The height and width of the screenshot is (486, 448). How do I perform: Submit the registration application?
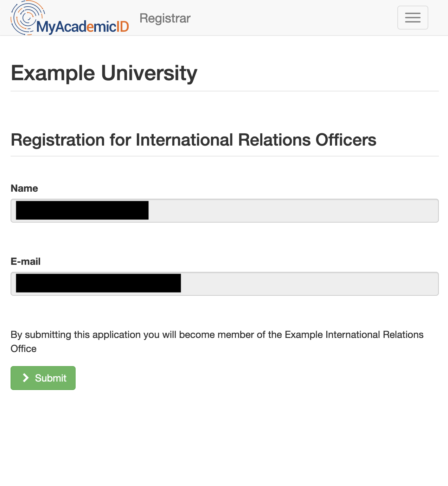[43, 378]
